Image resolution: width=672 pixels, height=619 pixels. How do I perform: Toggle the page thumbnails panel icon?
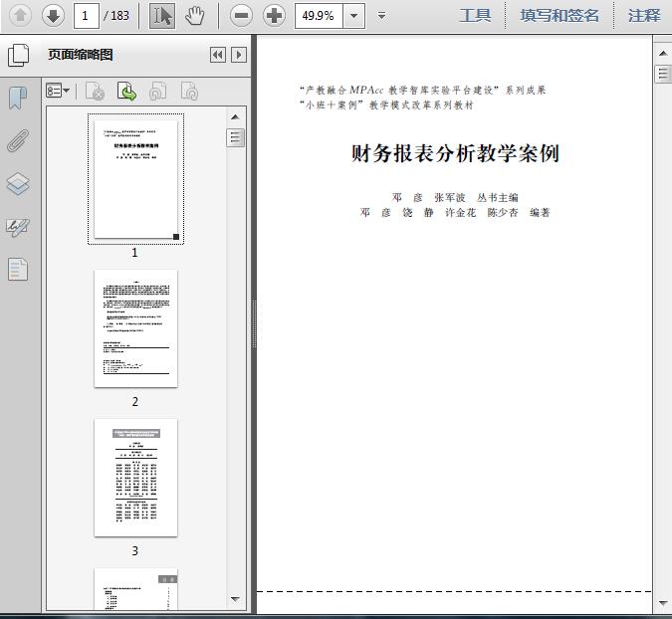(x=18, y=55)
